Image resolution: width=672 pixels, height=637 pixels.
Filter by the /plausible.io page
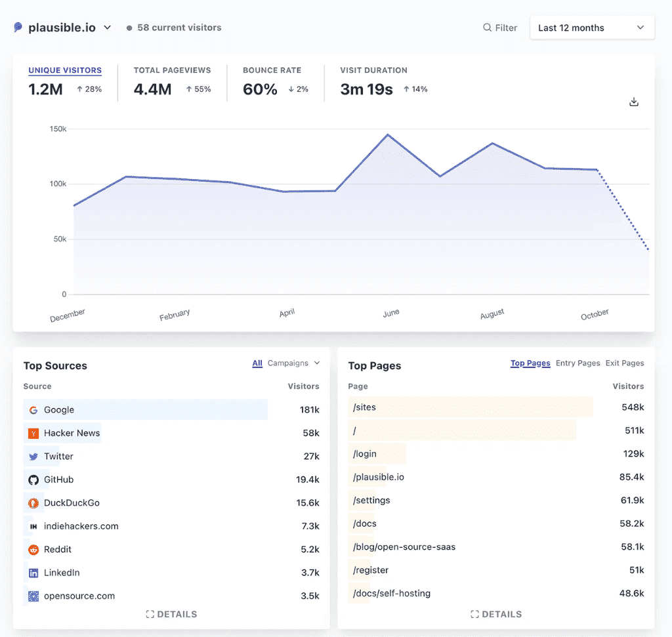[379, 477]
